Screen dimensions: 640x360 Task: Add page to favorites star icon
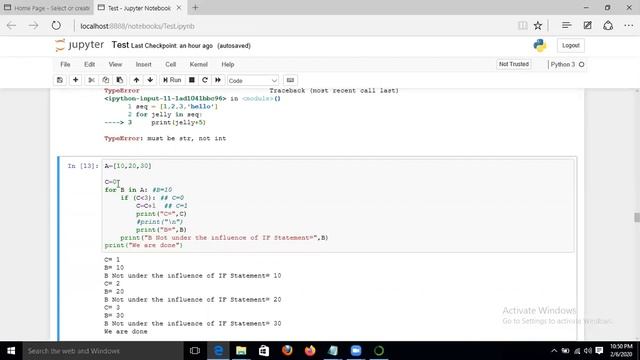tap(538, 26)
